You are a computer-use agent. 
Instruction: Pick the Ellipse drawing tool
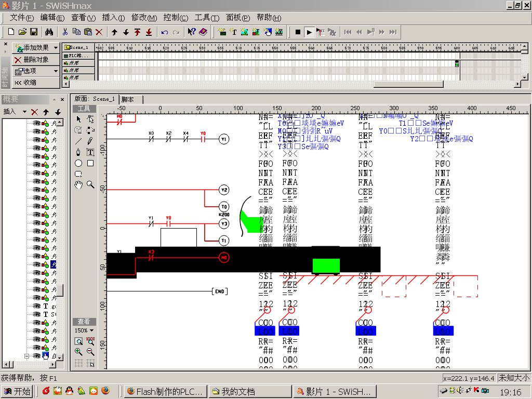pyautogui.click(x=78, y=163)
